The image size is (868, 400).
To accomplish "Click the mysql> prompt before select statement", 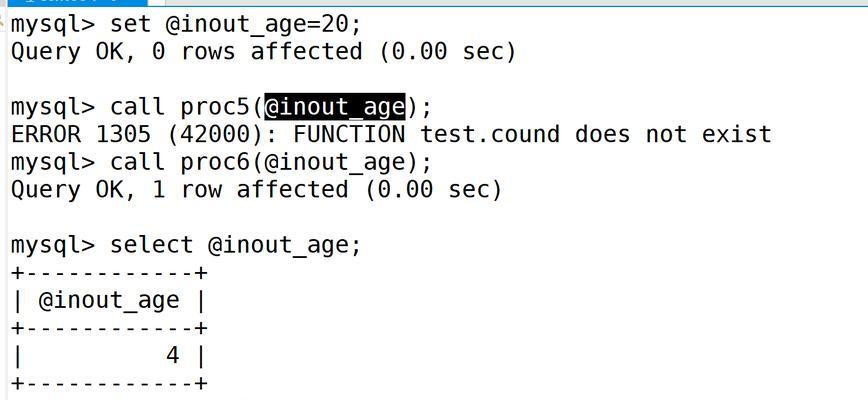I will coord(53,245).
